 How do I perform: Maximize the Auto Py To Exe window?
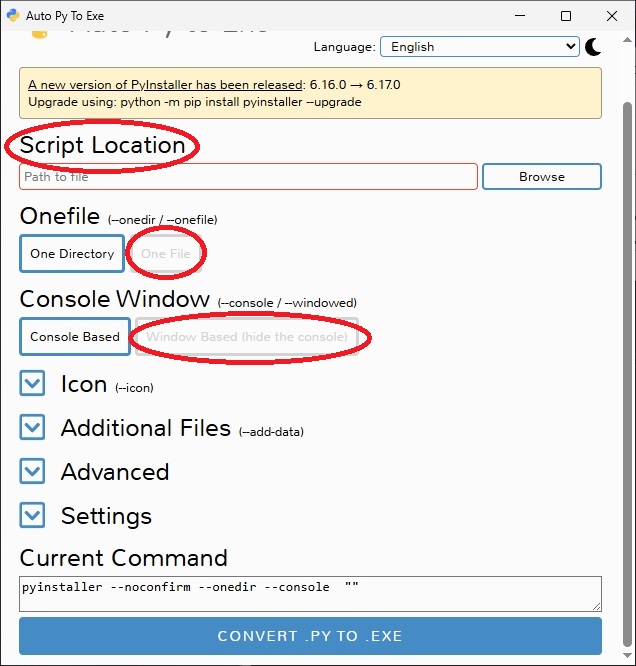[566, 16]
